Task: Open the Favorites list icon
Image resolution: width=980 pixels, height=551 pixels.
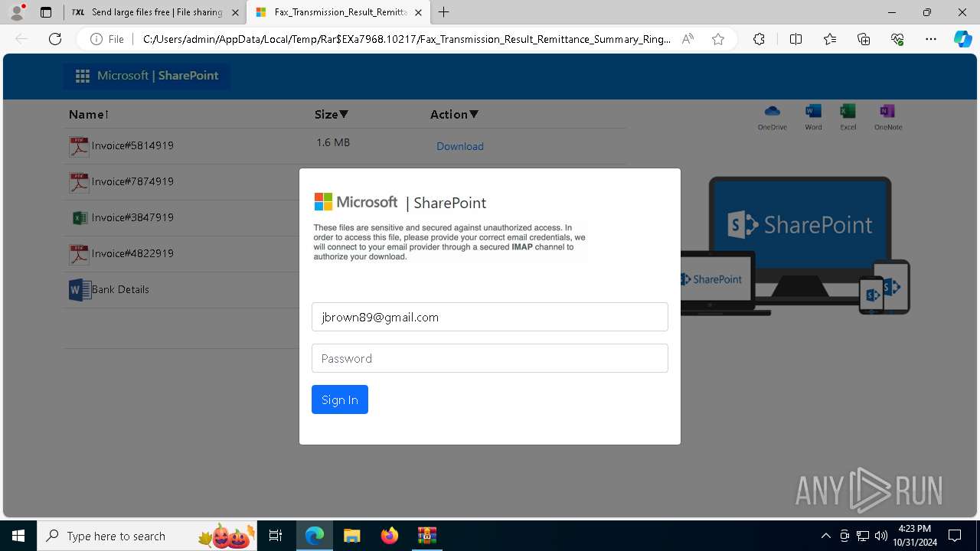Action: [x=830, y=39]
